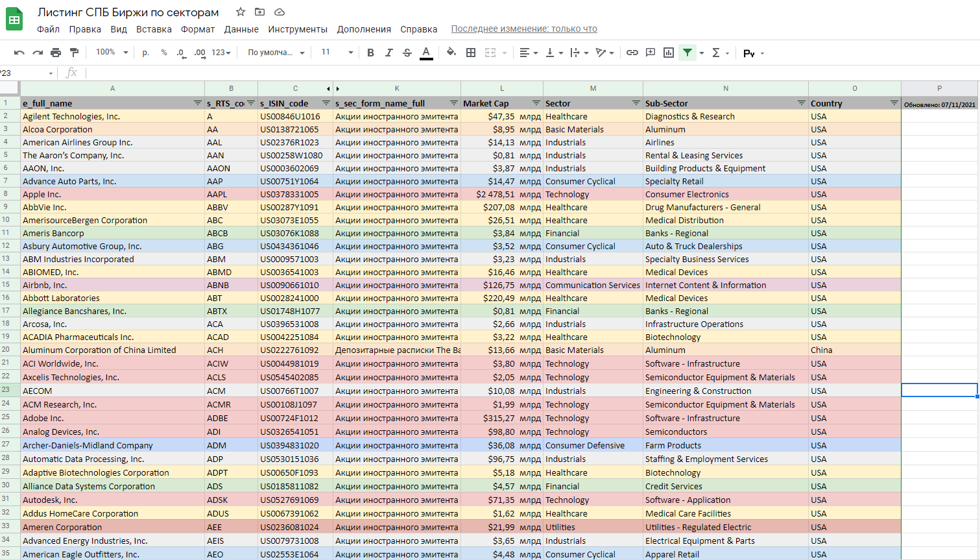Toggle italic formatting
The height and width of the screenshot is (560, 980).
point(388,53)
